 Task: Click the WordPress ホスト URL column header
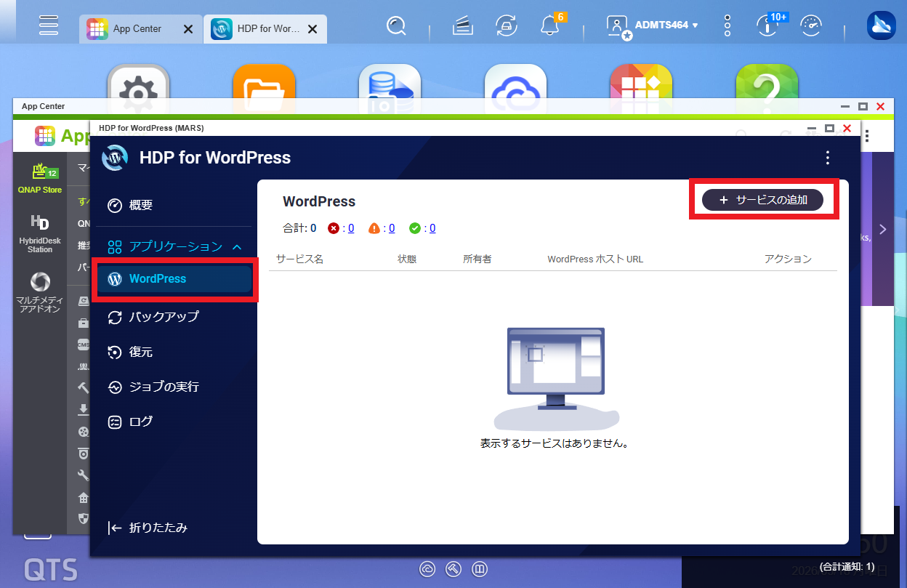(x=595, y=259)
